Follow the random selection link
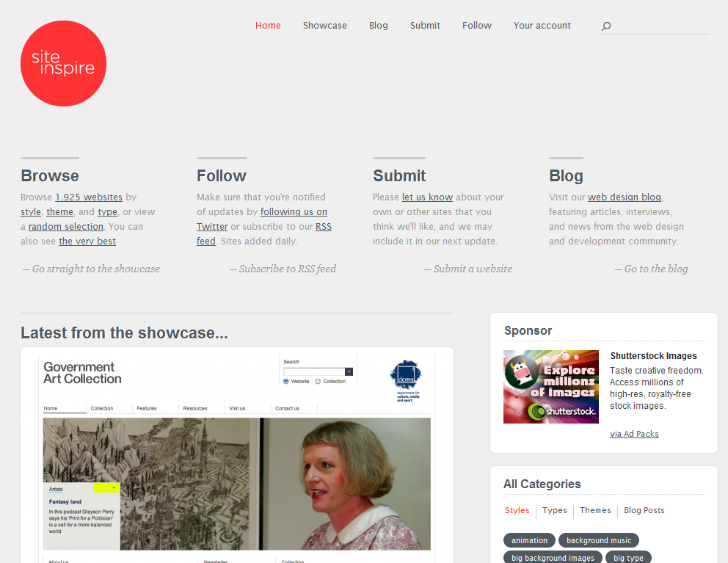Image resolution: width=728 pixels, height=563 pixels. tap(66, 226)
